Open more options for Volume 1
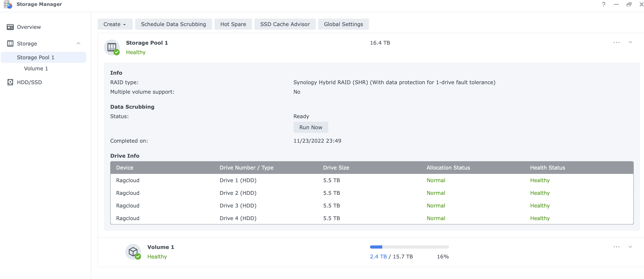 [x=616, y=247]
